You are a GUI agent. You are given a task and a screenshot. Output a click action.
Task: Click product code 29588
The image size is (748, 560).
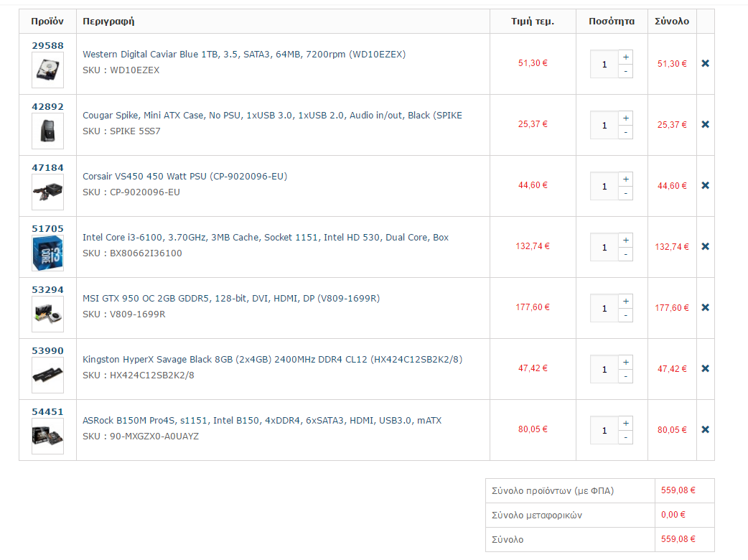pos(47,46)
